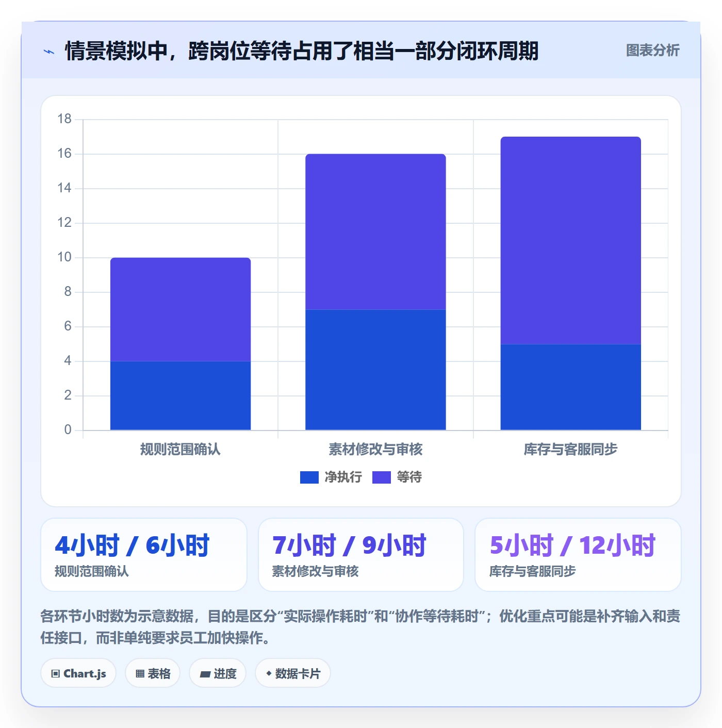722x728 pixels.
Task: Toggle the 等待 legend item
Action: [397, 477]
